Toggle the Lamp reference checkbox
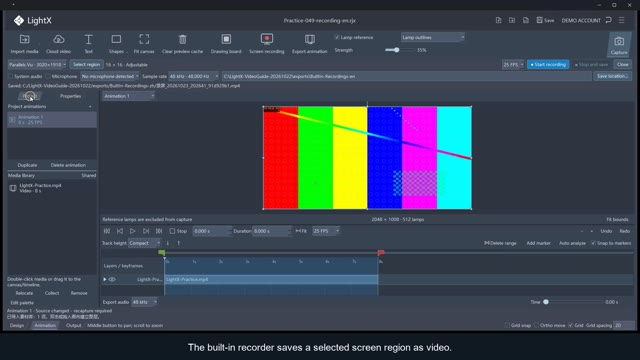The image size is (640, 360). tap(337, 37)
